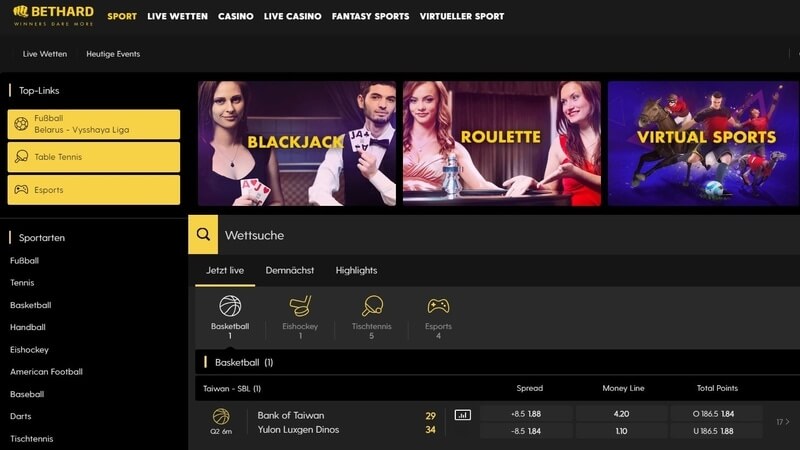Open the Table Tennis top link button
This screenshot has height=450, width=800.
[x=94, y=157]
